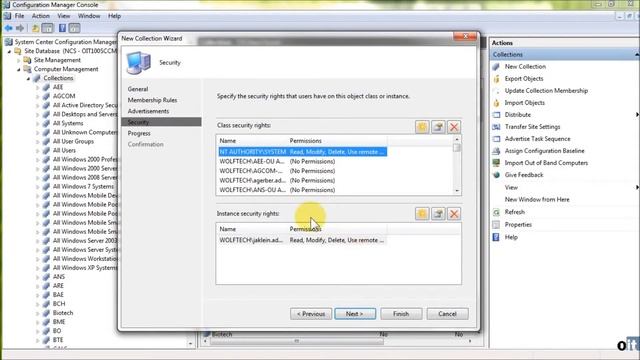Click Update Collection Membership action
This screenshot has width=640, height=360.
tap(546, 91)
